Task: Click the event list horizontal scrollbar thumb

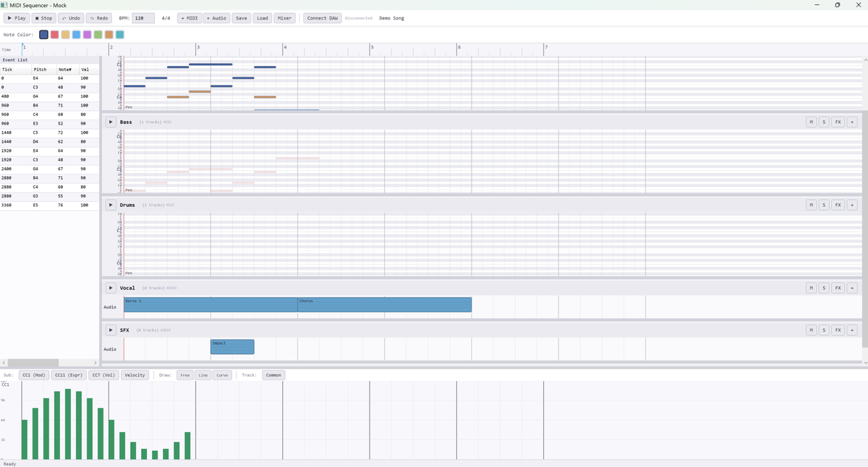Action: coord(33,362)
